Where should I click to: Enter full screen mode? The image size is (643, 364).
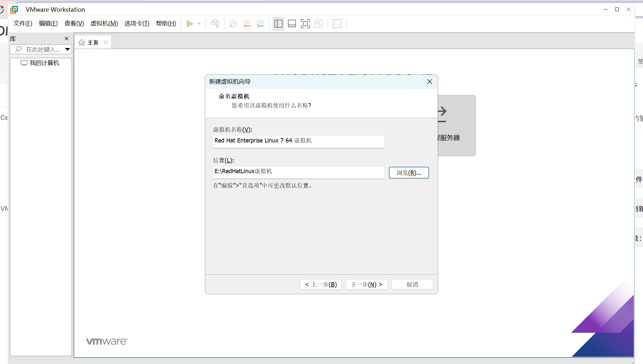[305, 24]
